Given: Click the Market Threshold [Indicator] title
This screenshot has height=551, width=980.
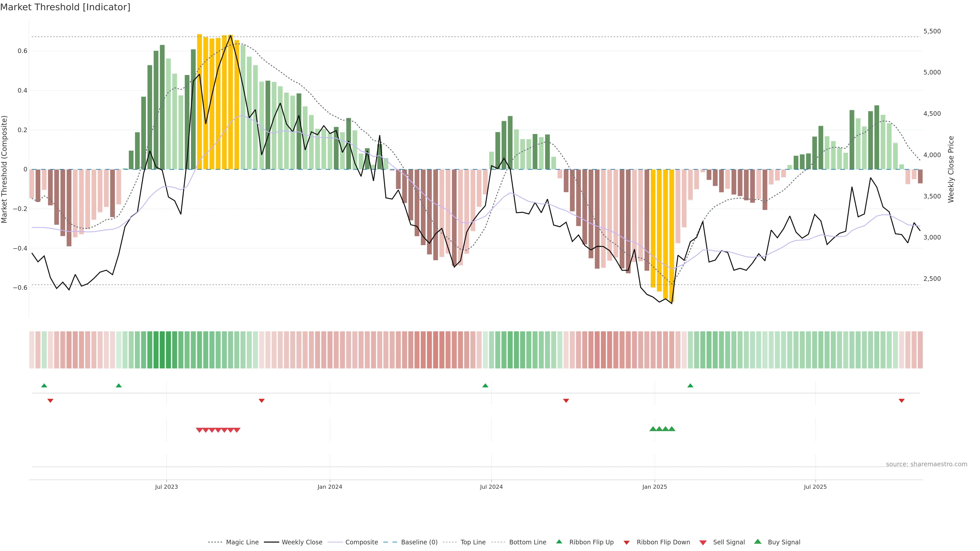Looking at the screenshot, I should (65, 7).
